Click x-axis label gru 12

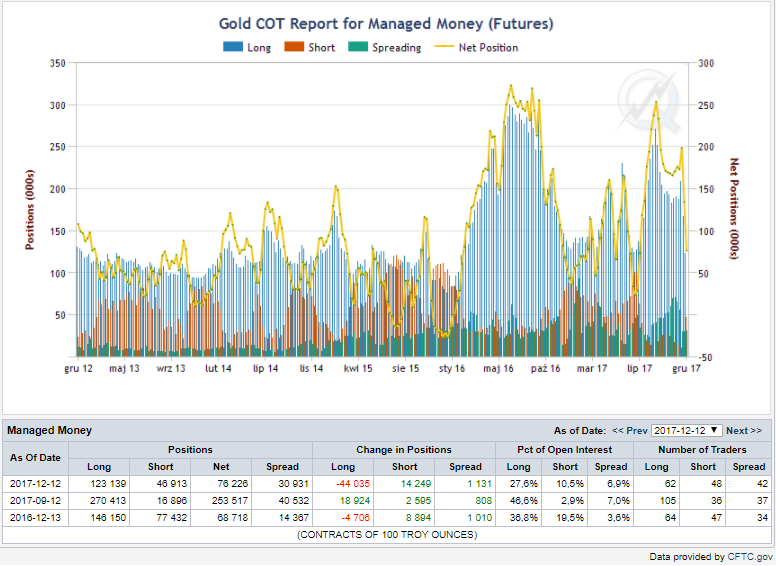click(x=79, y=369)
